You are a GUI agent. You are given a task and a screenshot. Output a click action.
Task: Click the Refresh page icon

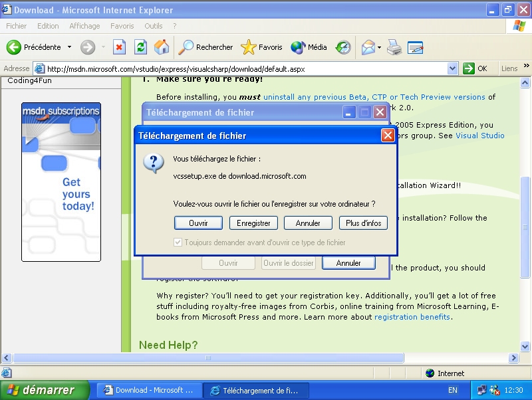[140, 47]
